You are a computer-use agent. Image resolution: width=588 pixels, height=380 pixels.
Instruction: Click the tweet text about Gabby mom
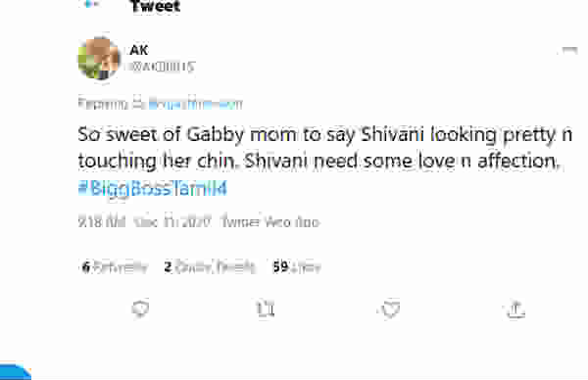coord(324,147)
